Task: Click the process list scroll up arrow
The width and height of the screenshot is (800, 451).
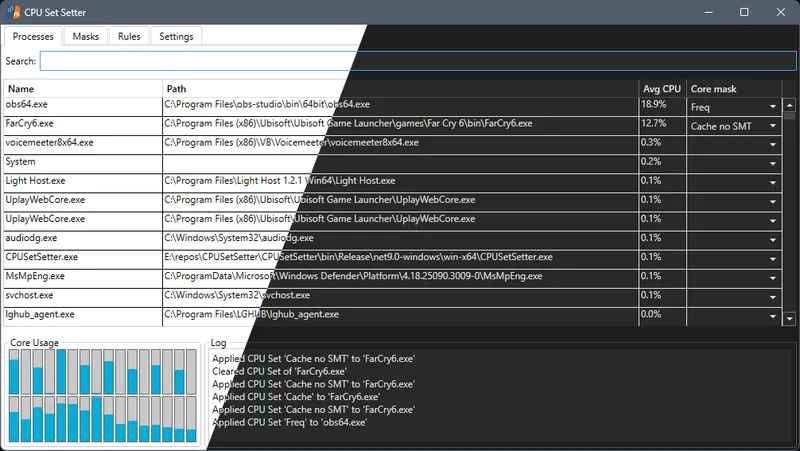Action: 789,105
